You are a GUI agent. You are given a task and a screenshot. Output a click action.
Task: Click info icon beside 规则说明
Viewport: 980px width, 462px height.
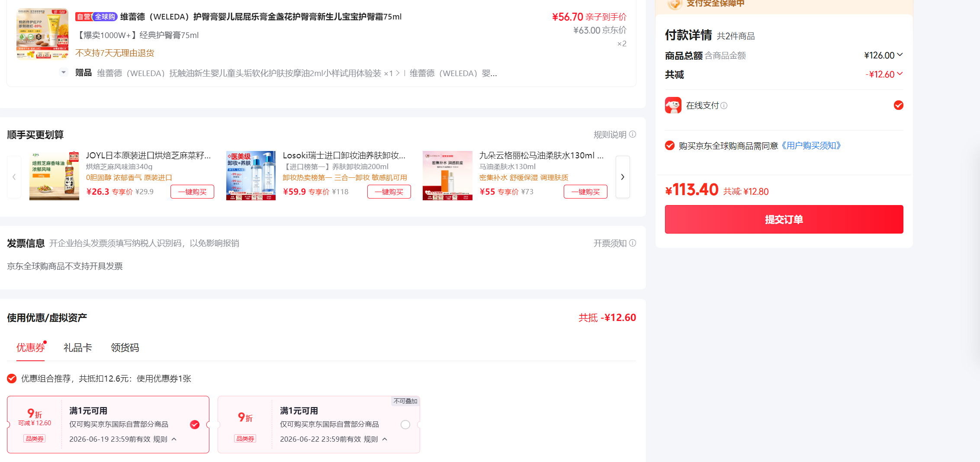[633, 135]
